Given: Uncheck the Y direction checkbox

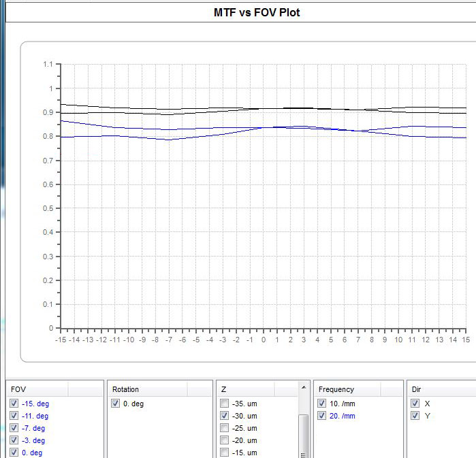Looking at the screenshot, I should coord(415,416).
